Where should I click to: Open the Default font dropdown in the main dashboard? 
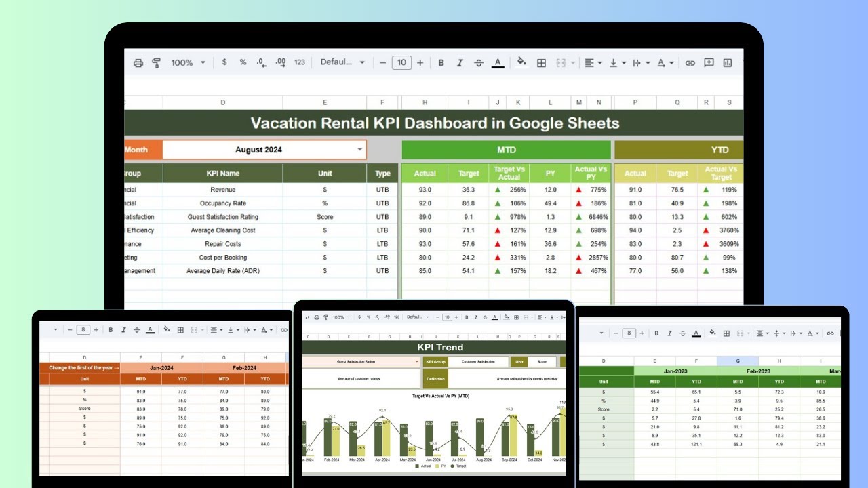pos(342,62)
